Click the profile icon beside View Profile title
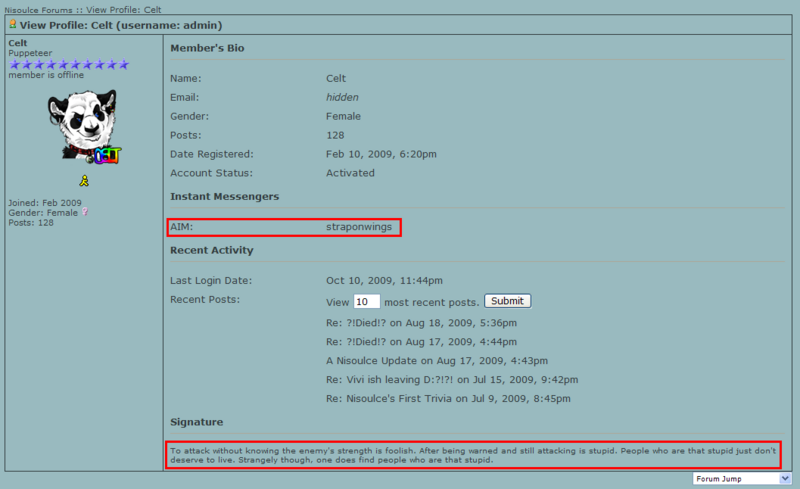The image size is (800, 489). coord(12,23)
